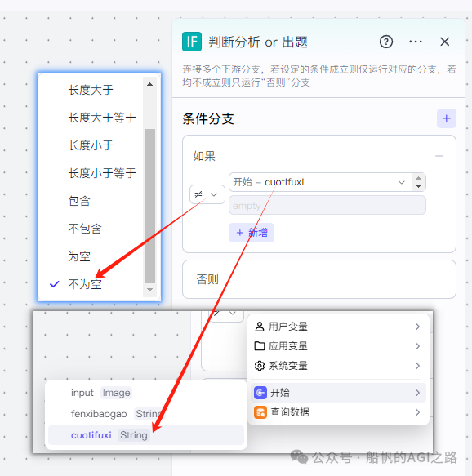Select 长度大于 in operator list
Screen dimensions: 472x476
(x=91, y=90)
